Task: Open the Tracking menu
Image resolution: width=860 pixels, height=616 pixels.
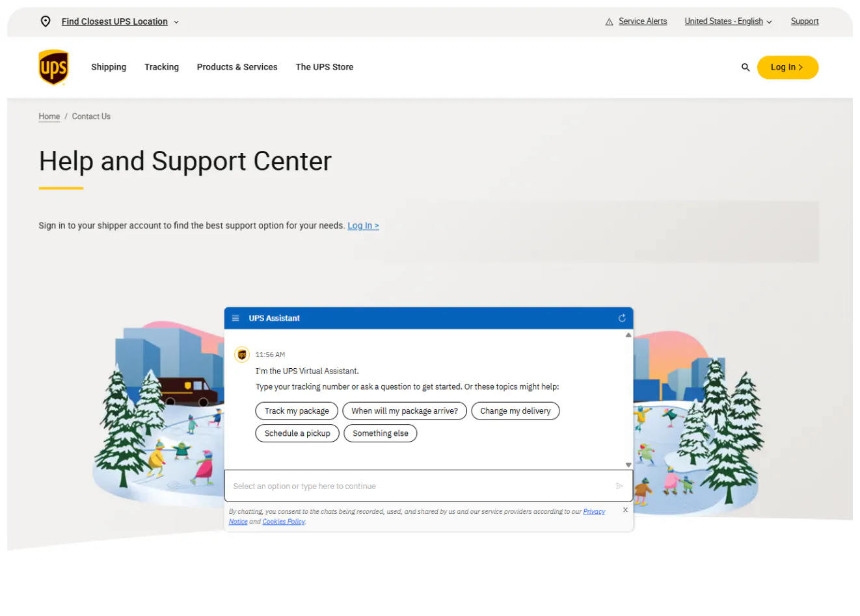Action: tap(161, 67)
